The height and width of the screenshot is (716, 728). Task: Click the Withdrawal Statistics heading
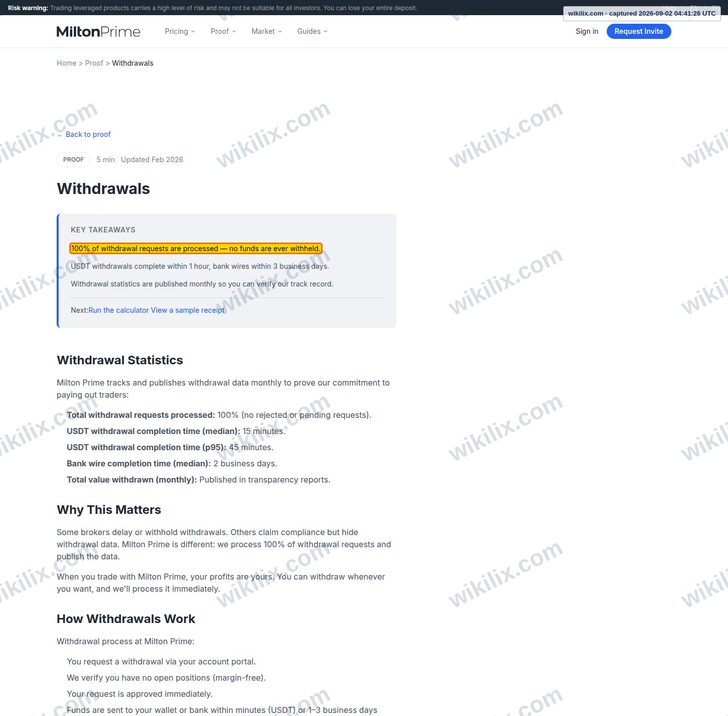click(120, 360)
